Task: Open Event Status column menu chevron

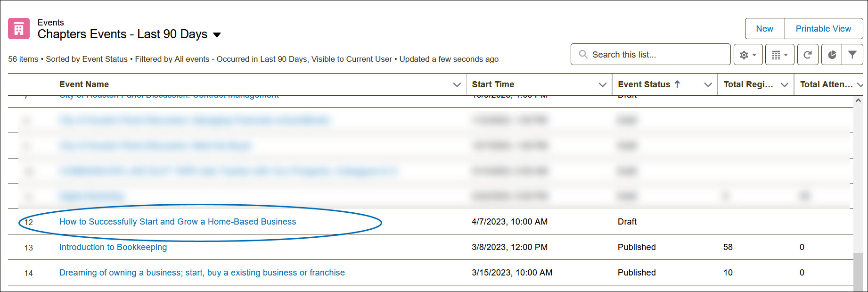Action: [x=708, y=84]
